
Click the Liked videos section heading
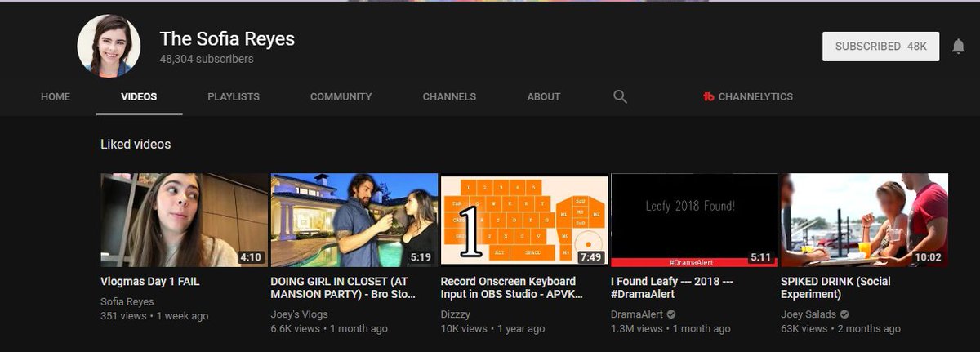pos(136,144)
